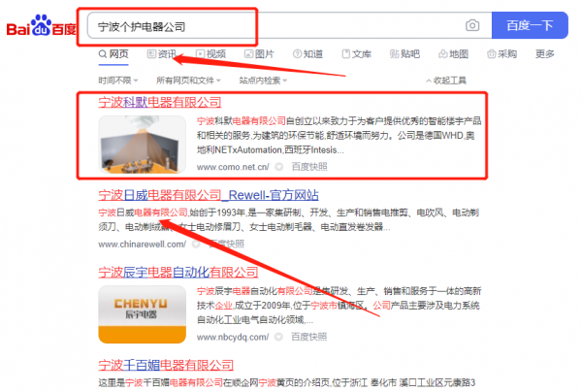The height and width of the screenshot is (392, 582).
Task: Open the 文库 library tab
Action: pos(356,54)
